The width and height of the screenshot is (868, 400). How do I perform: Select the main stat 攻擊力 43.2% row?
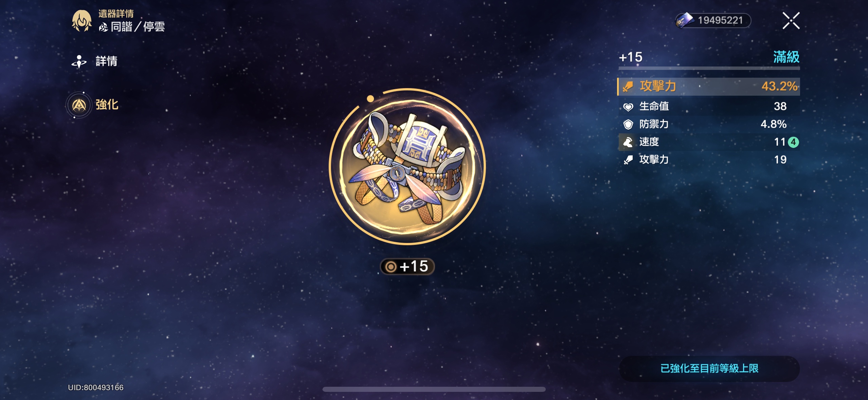point(708,87)
